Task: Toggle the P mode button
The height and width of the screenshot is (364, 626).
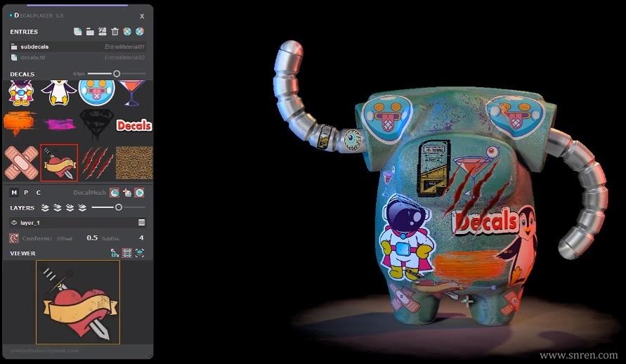Action: point(26,193)
